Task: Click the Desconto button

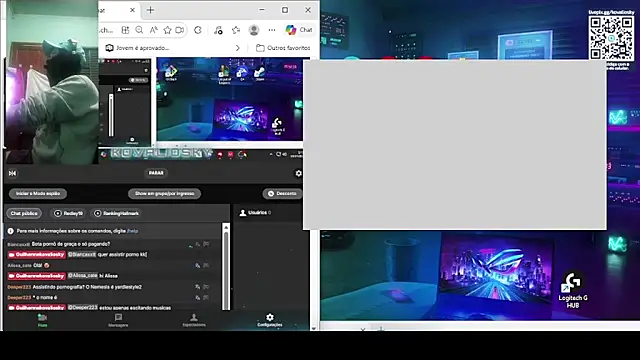Action: [282, 193]
